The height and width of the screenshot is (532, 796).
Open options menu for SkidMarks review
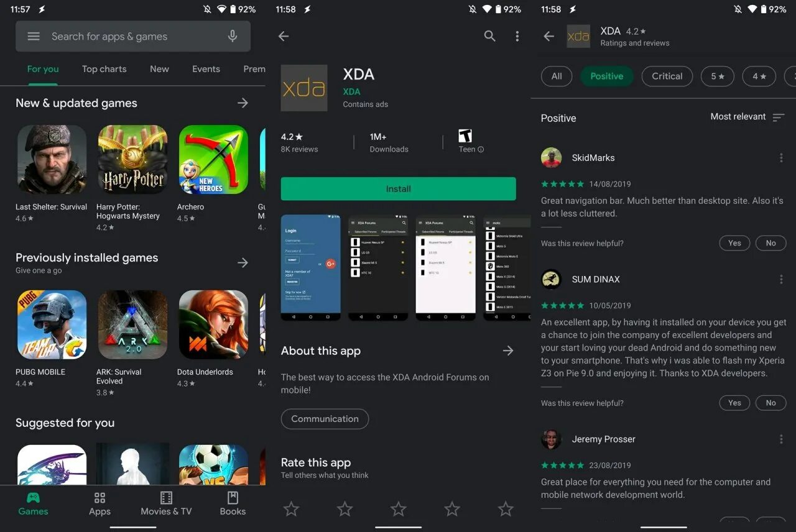point(781,158)
